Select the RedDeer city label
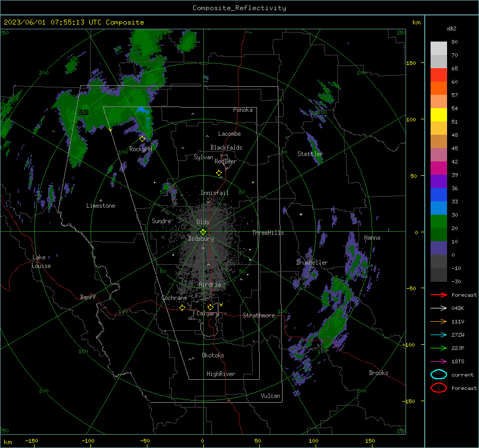479x448 pixels. coord(226,161)
